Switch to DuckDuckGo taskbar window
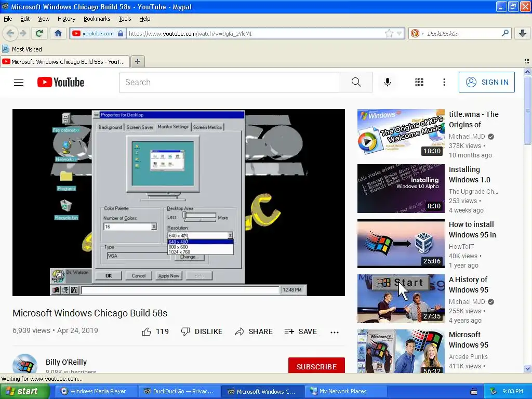Screen dimensions: 532x399 (x=179, y=392)
